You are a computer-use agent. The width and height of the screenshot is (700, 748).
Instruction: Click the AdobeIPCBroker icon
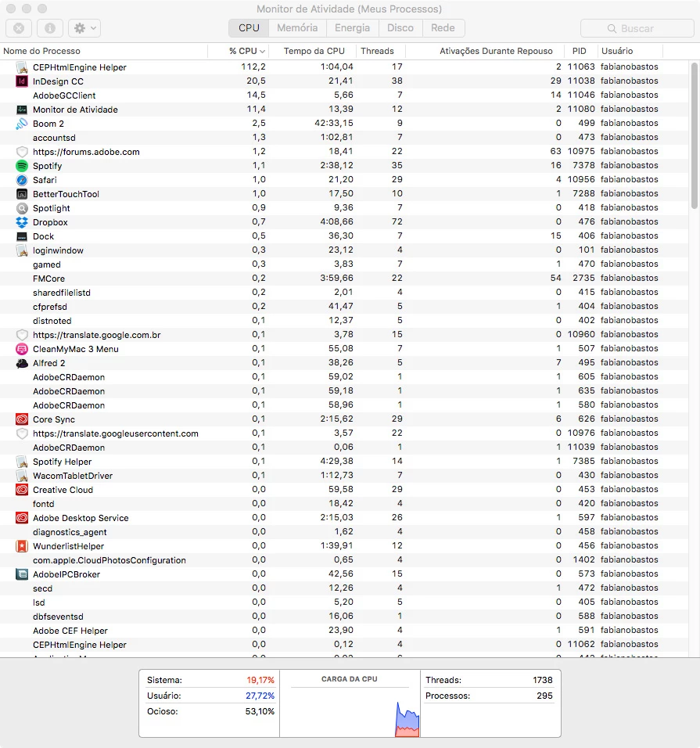tap(21, 574)
